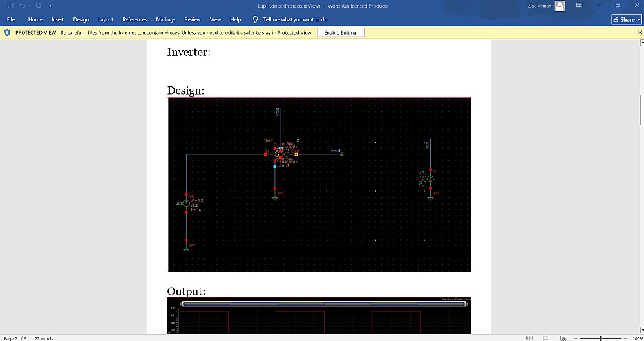The image size is (644, 341).
Task: Click the scroll down arrow of vertical scrollbar
Action: 641,330
